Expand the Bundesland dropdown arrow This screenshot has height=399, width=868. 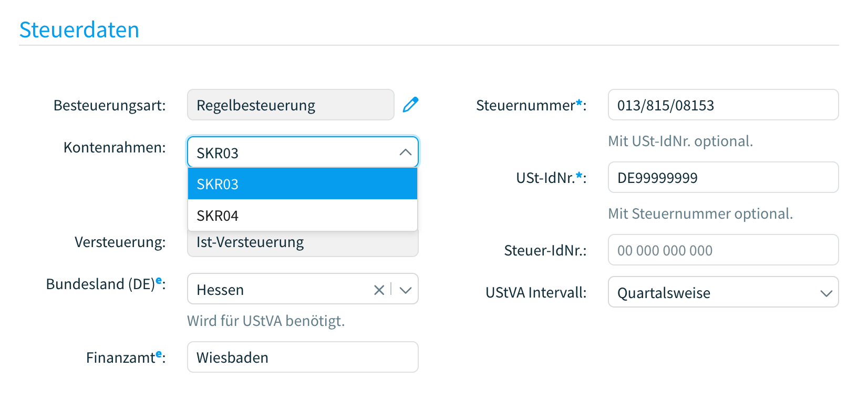click(405, 290)
